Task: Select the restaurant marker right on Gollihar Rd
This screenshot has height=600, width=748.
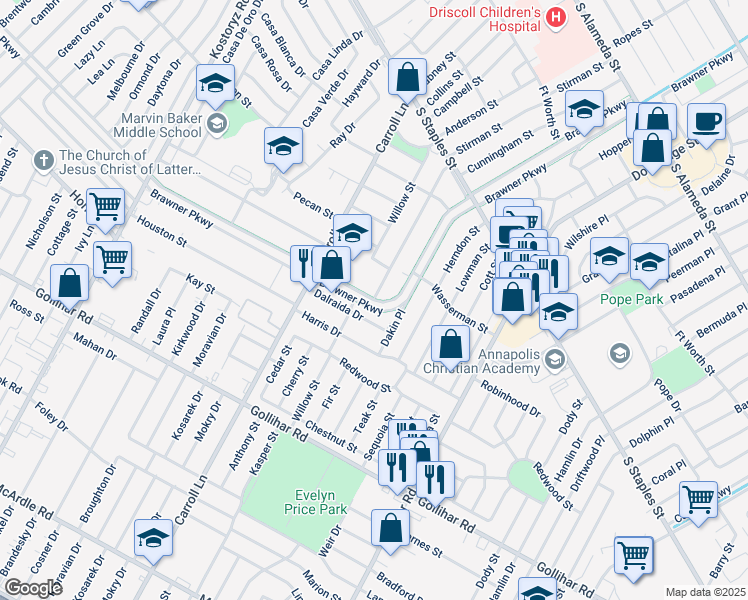Action: point(436,482)
